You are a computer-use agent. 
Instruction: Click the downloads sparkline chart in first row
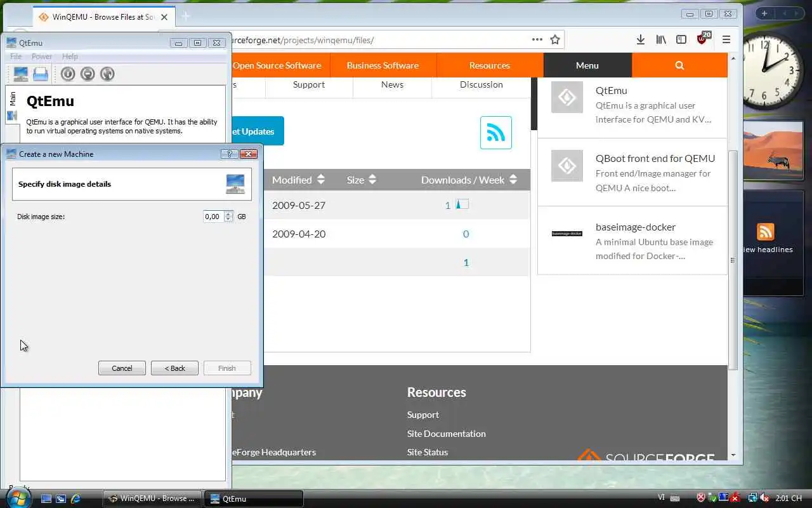462,204
